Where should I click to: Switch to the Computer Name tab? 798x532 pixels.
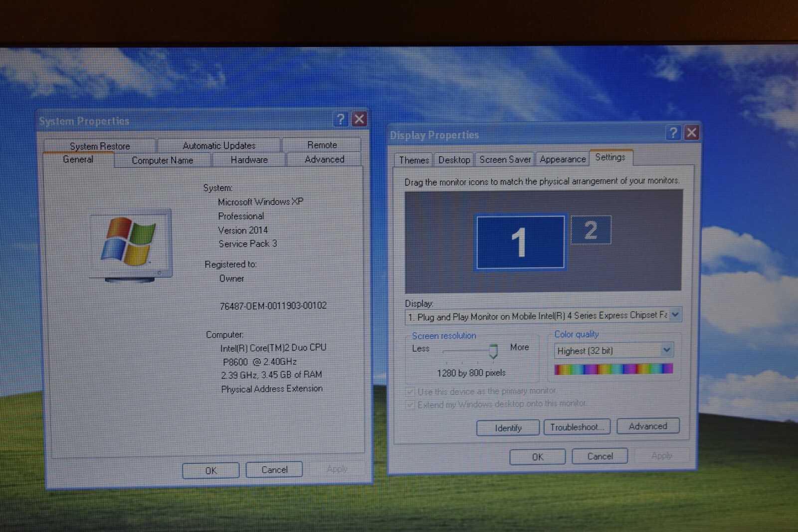[163, 160]
